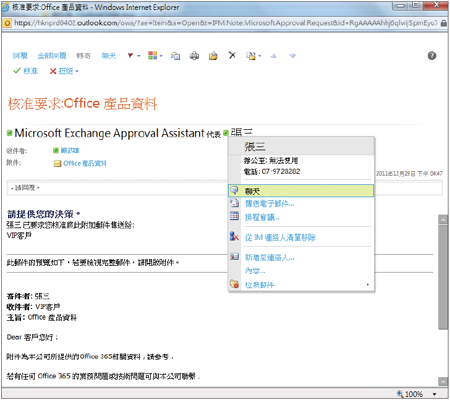Click the junk mail folder icon

(x=234, y=284)
